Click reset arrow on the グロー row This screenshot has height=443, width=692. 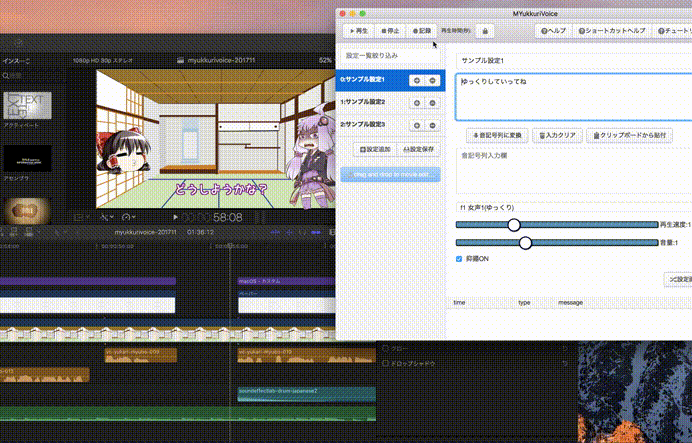tap(565, 349)
